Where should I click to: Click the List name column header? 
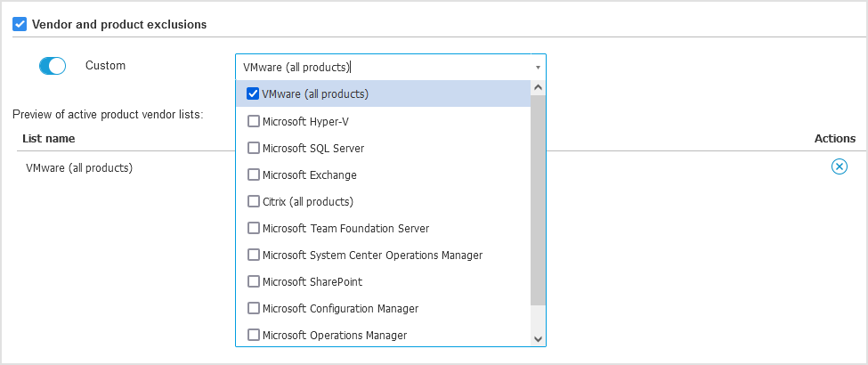tap(49, 139)
